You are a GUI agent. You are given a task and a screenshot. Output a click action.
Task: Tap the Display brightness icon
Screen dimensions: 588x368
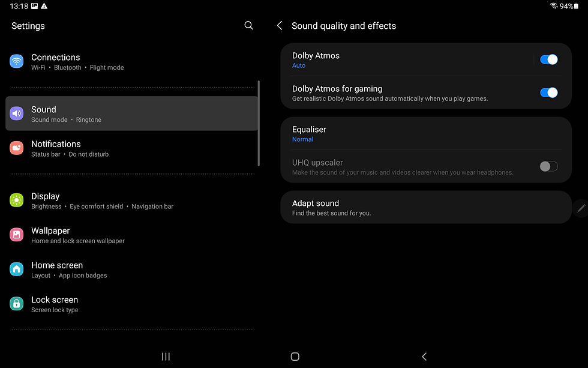(x=17, y=201)
